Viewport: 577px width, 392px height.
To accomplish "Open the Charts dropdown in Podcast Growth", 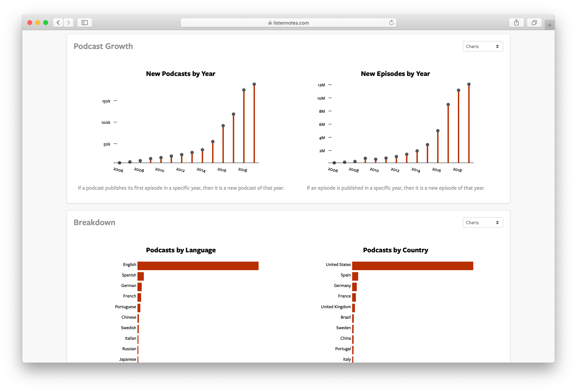I will 483,46.
